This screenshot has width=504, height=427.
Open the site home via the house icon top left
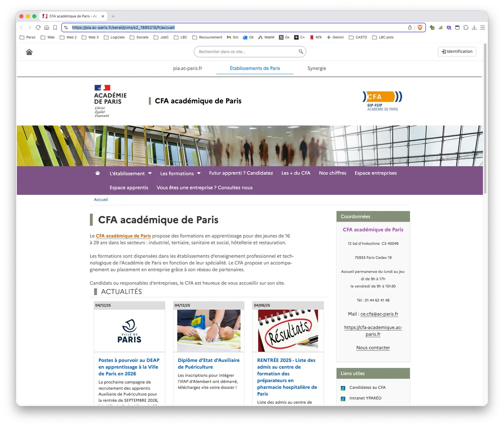pyautogui.click(x=29, y=52)
